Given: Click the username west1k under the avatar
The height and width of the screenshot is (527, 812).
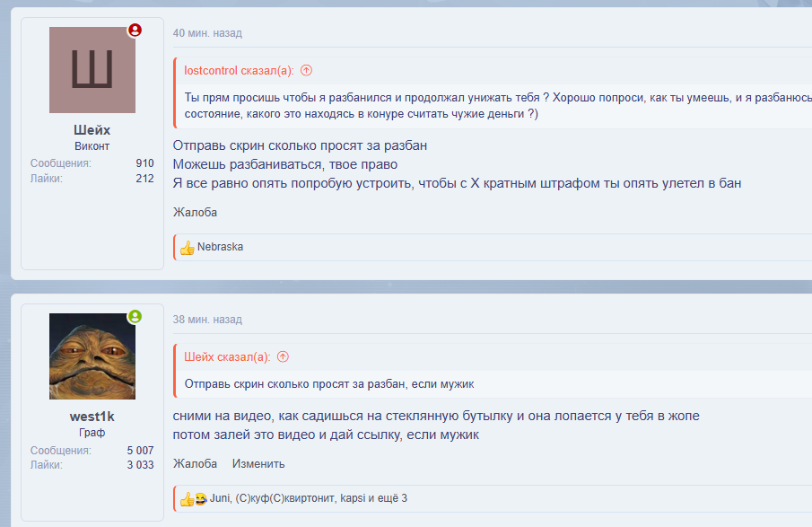Looking at the screenshot, I should click(92, 417).
